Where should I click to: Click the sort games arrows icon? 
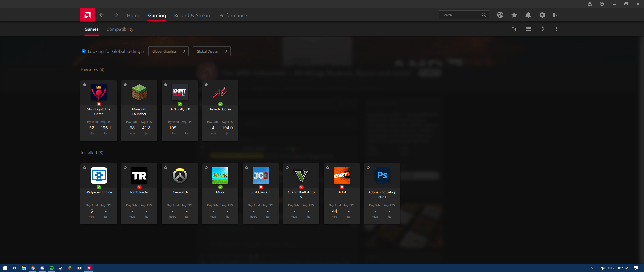(x=514, y=29)
